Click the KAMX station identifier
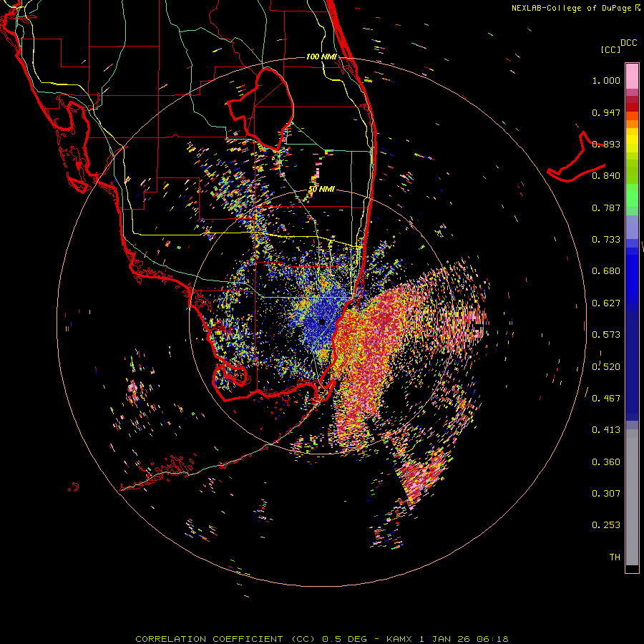The width and height of the screenshot is (644, 644). [x=401, y=639]
